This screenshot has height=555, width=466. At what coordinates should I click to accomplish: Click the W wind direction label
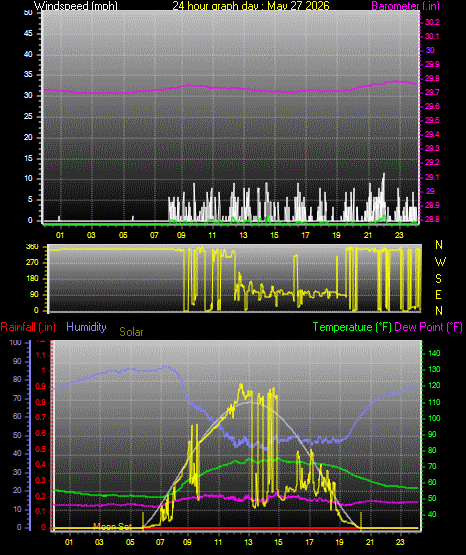[440, 262]
